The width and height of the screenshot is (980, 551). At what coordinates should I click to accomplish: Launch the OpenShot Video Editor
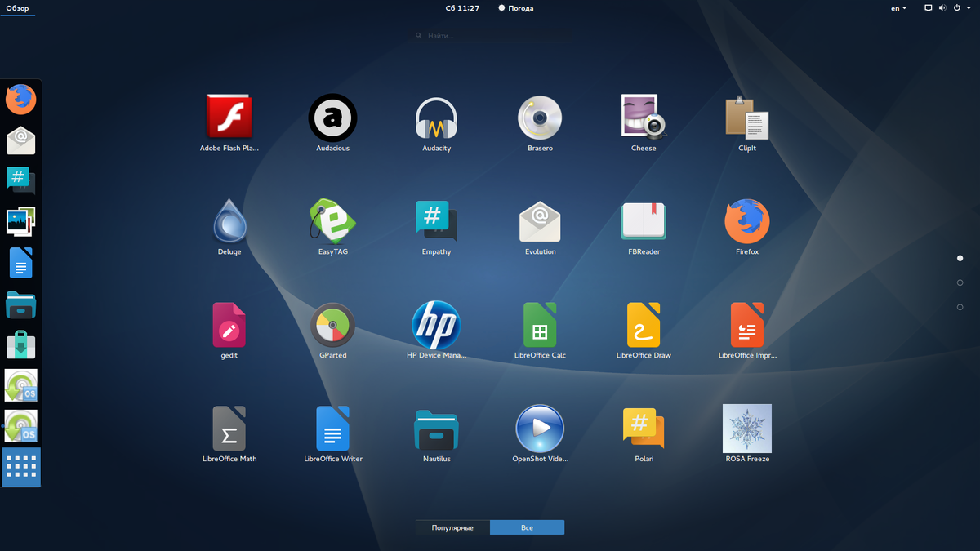click(x=540, y=429)
